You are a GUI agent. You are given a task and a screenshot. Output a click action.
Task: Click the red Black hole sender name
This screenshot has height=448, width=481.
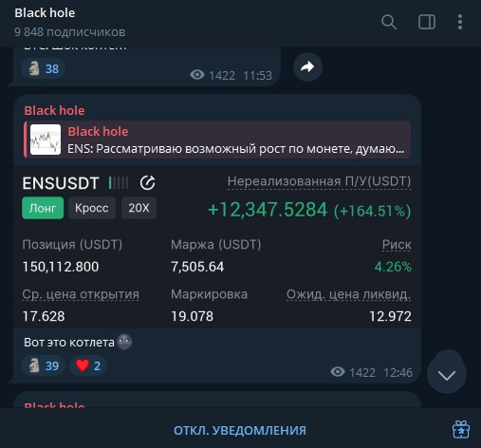54,110
